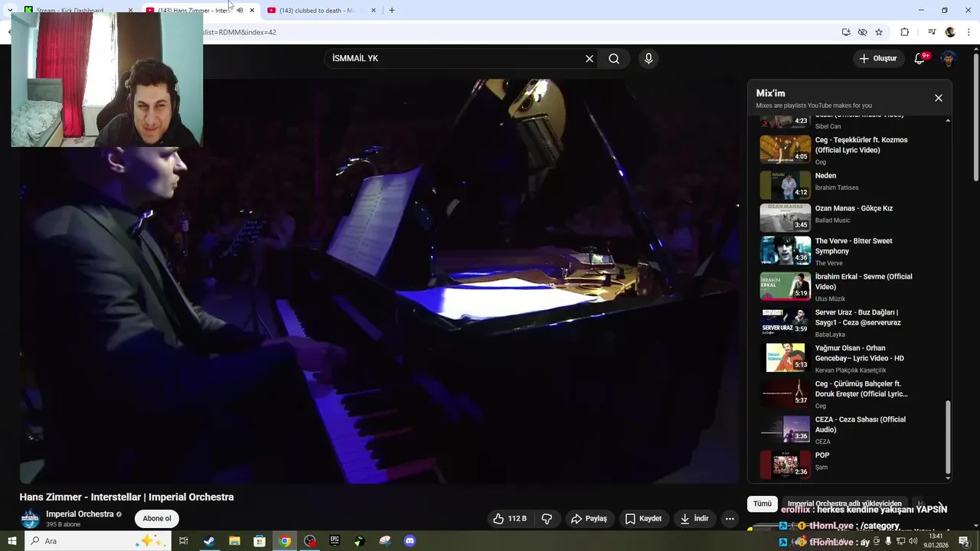This screenshot has height=551, width=980.
Task: Open Chrome three-dot menu
Action: pos(969,32)
